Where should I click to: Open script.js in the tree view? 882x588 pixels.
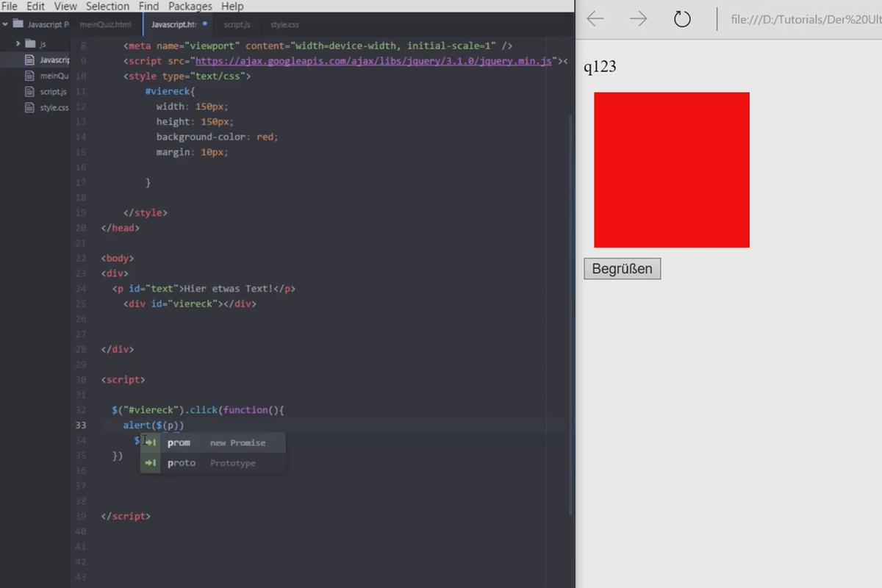pos(53,92)
